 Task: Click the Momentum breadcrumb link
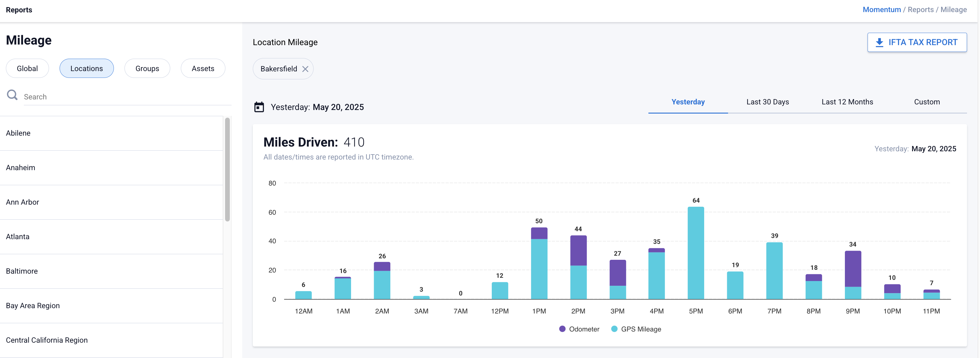coord(881,9)
